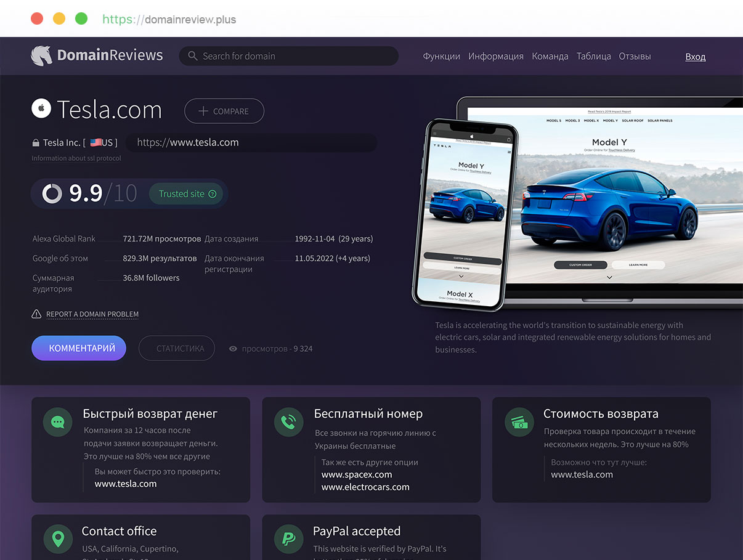The image size is (743, 560).
Task: Open the www.spacex.com link
Action: point(357,474)
